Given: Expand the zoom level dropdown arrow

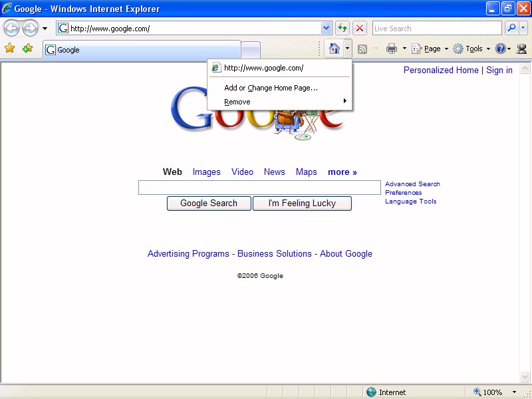Looking at the screenshot, I should tap(514, 392).
